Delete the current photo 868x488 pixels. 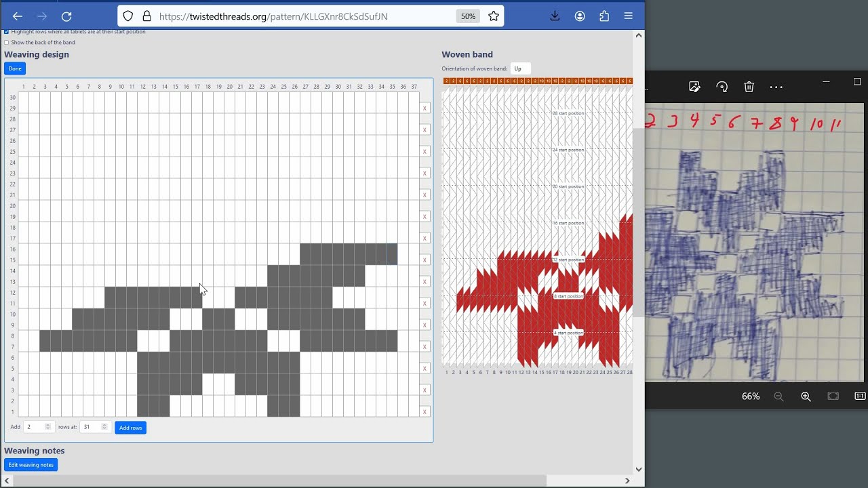click(749, 87)
